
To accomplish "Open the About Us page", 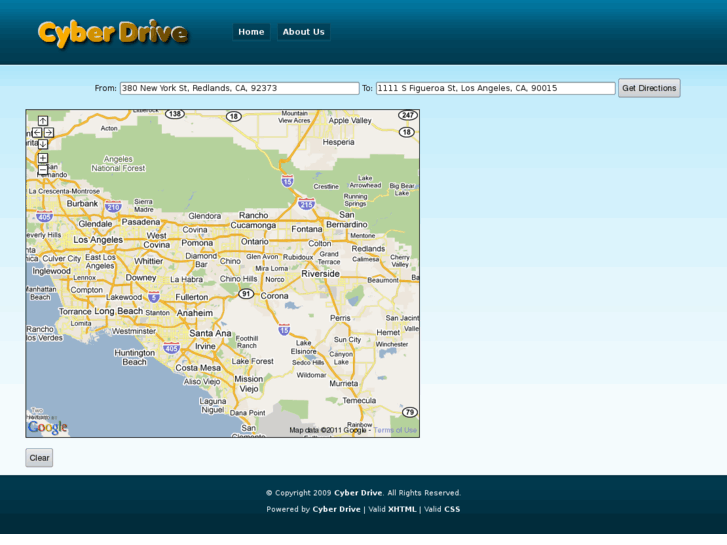I will 304,32.
